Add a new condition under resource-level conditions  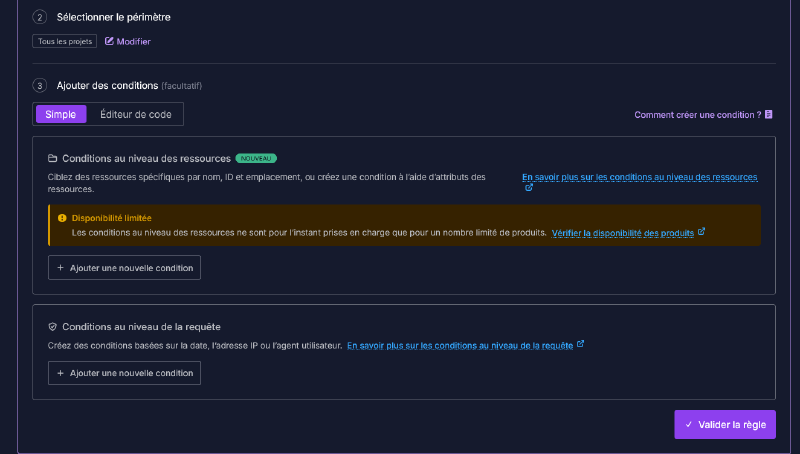click(x=124, y=268)
